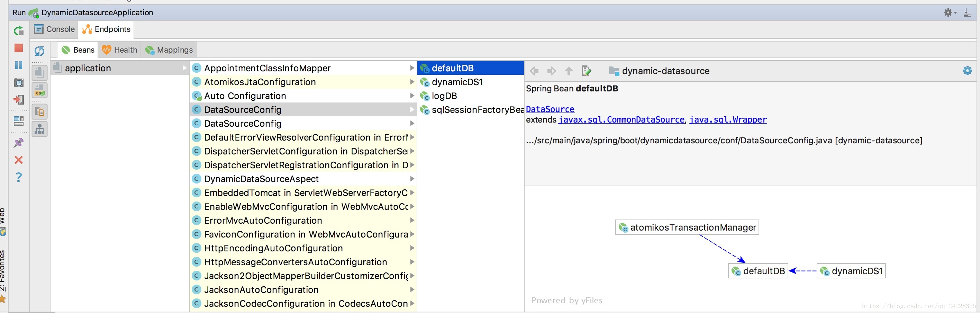The width and height of the screenshot is (980, 313).
Task: Select DynamicDataSourceAspect item
Action: tap(303, 179)
